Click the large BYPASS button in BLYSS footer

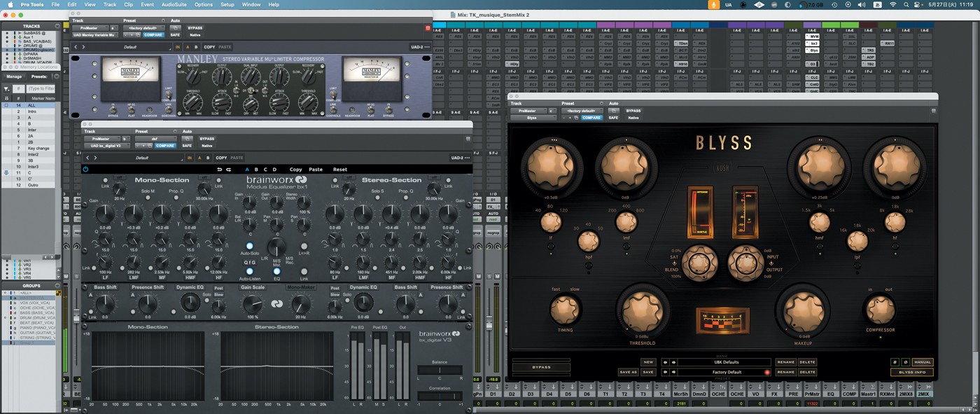541,367
